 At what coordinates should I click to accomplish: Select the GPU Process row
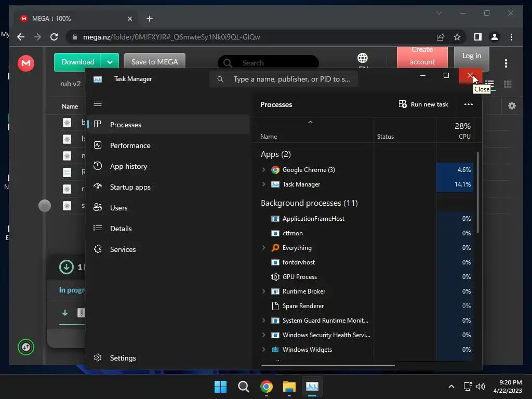coord(366,277)
